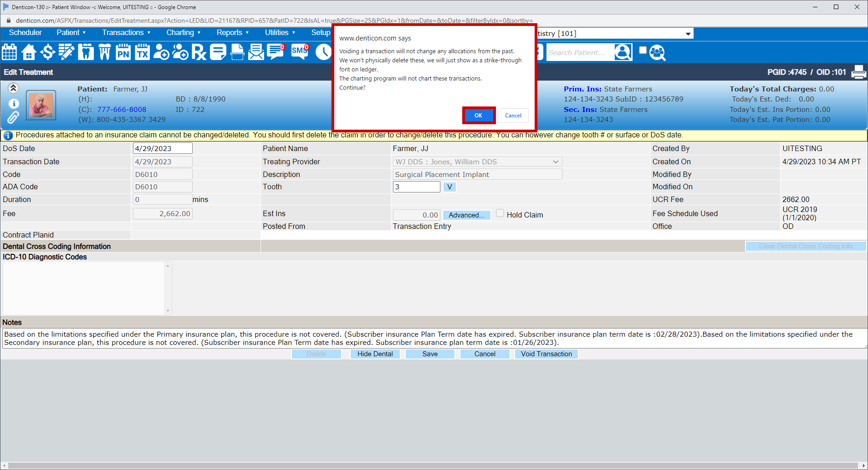Open Progress Notes via PN icon
The width and height of the screenshot is (868, 470).
(123, 52)
